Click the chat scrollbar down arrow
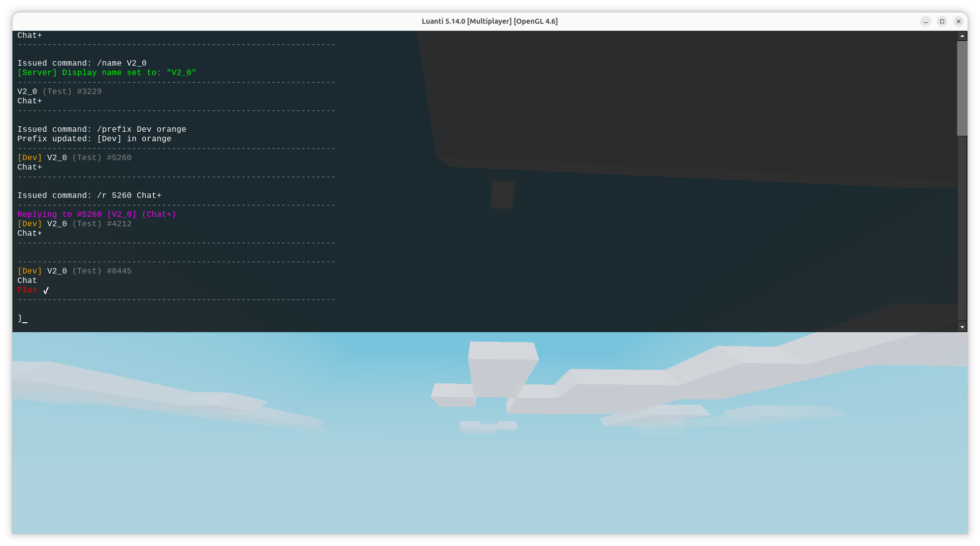 [962, 327]
